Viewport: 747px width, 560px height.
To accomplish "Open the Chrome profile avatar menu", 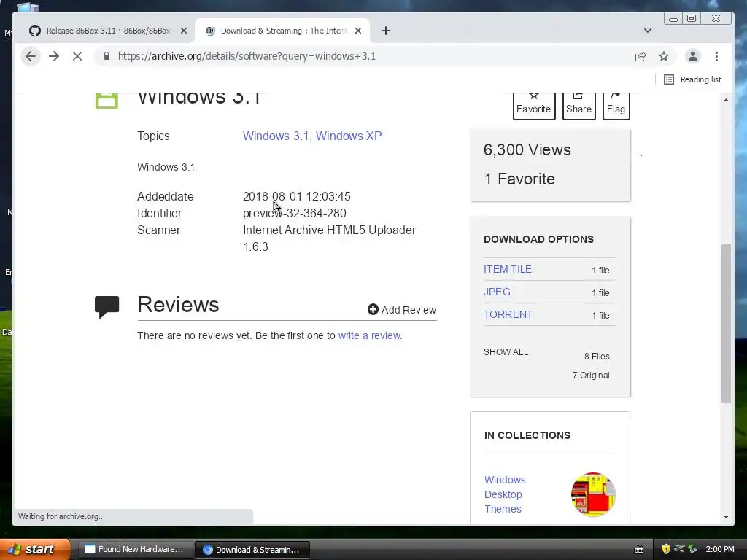I will point(693,56).
